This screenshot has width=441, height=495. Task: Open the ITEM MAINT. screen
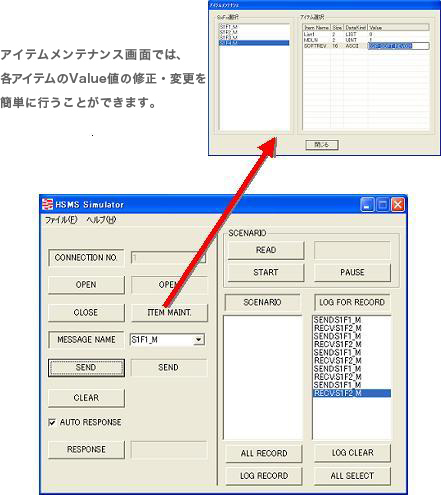click(x=169, y=312)
